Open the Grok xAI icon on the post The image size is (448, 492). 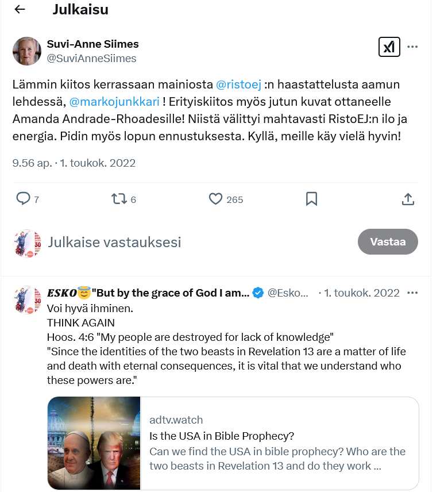[x=389, y=47]
